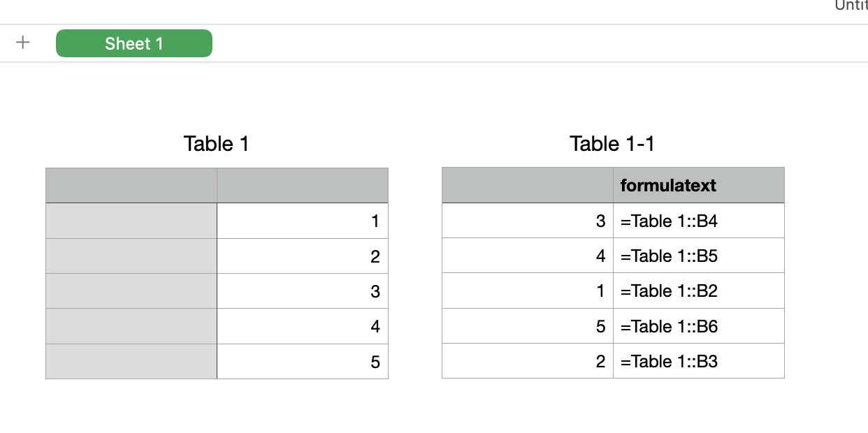Select value 1 cell in Table 1-1
The height and width of the screenshot is (433, 868).
click(528, 291)
